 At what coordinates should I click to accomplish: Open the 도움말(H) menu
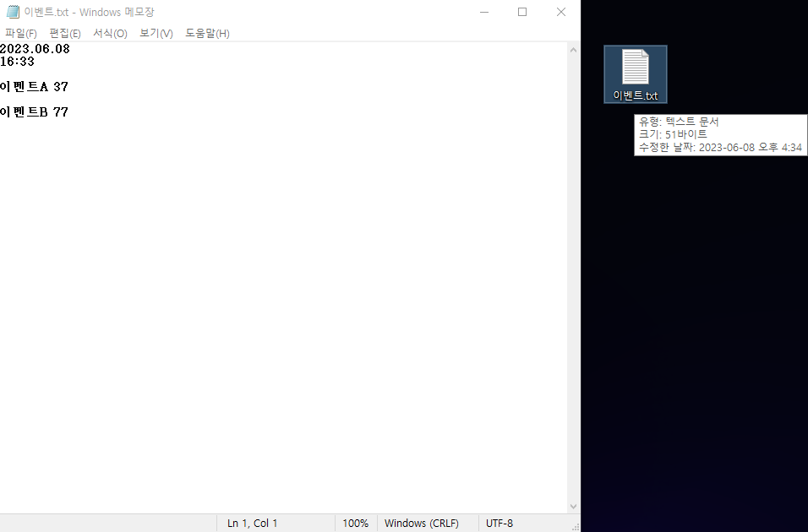pos(207,33)
